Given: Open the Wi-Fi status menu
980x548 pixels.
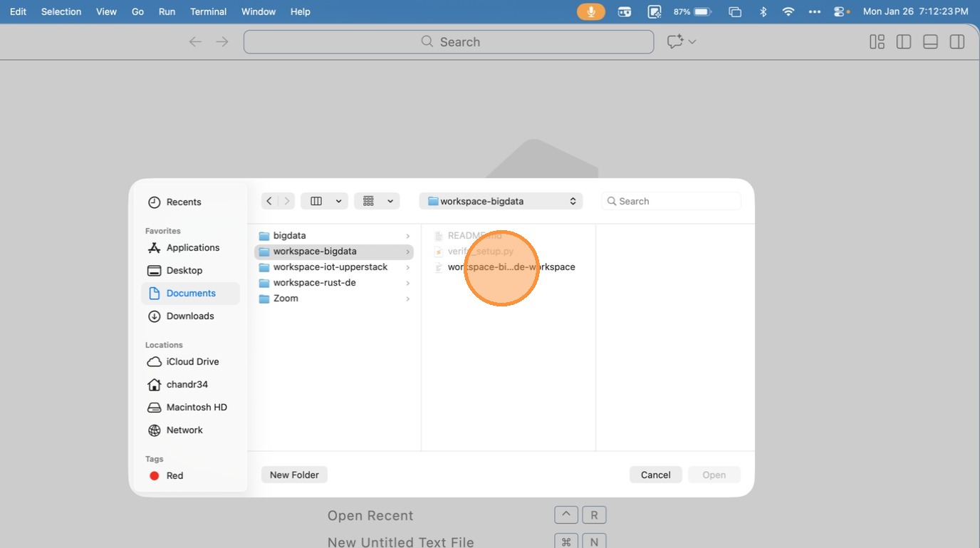Looking at the screenshot, I should coord(788,11).
